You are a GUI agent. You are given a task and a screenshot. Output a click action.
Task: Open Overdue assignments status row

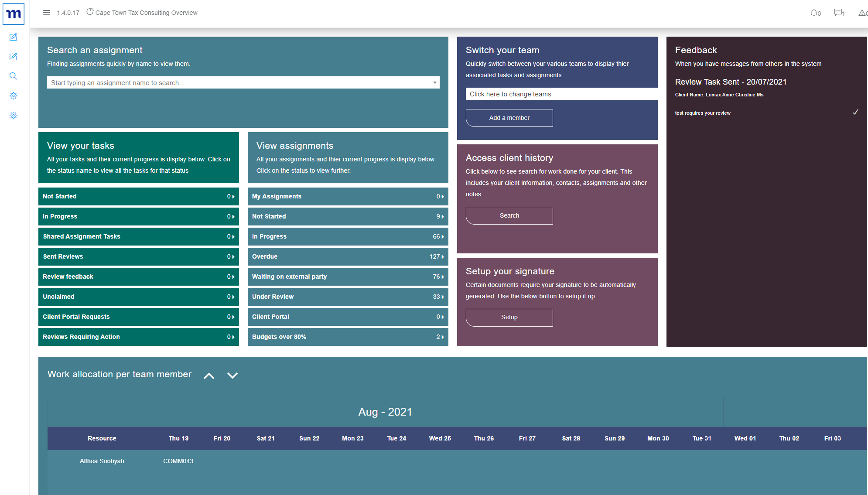pyautogui.click(x=348, y=256)
